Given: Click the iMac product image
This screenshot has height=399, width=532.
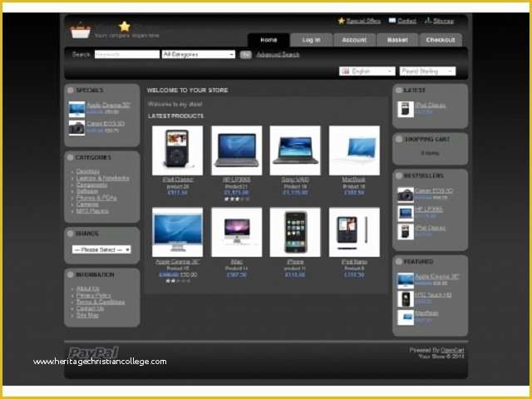Looking at the screenshot, I should pyautogui.click(x=236, y=232).
